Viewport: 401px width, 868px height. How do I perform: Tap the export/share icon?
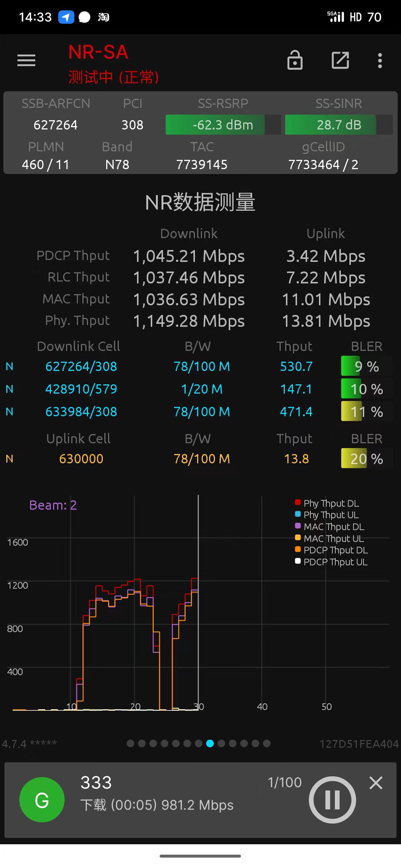point(340,60)
